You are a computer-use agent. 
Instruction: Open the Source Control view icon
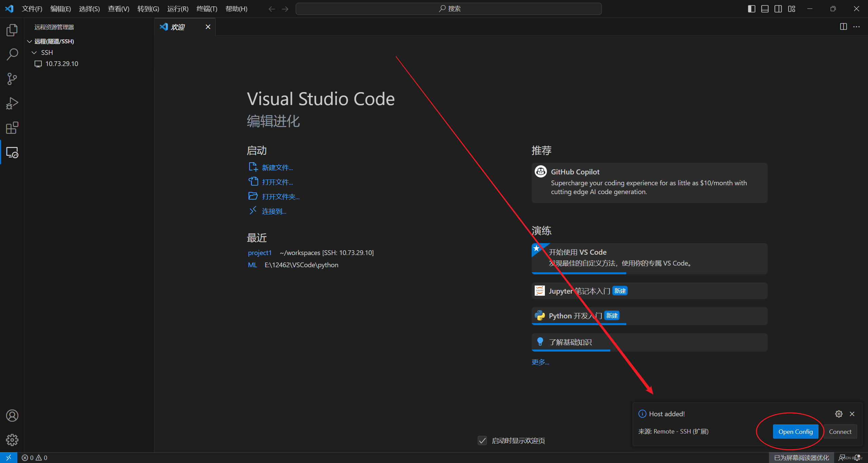(x=12, y=79)
